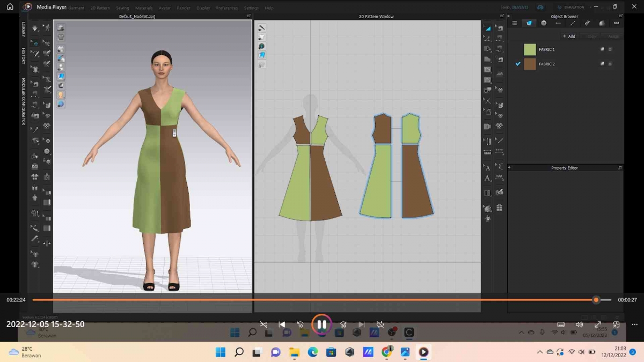Select the FABRIC 2 color swatch
The width and height of the screenshot is (644, 362).
click(x=530, y=64)
